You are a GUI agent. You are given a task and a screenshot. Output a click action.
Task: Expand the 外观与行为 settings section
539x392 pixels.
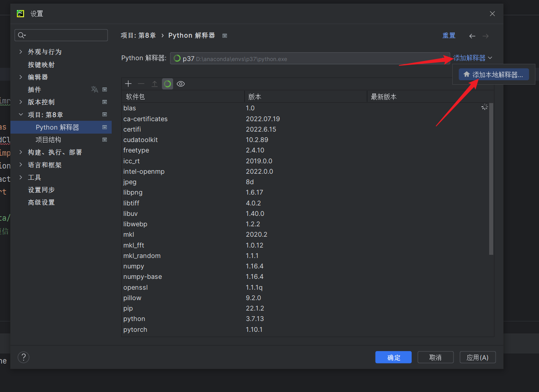(x=21, y=52)
